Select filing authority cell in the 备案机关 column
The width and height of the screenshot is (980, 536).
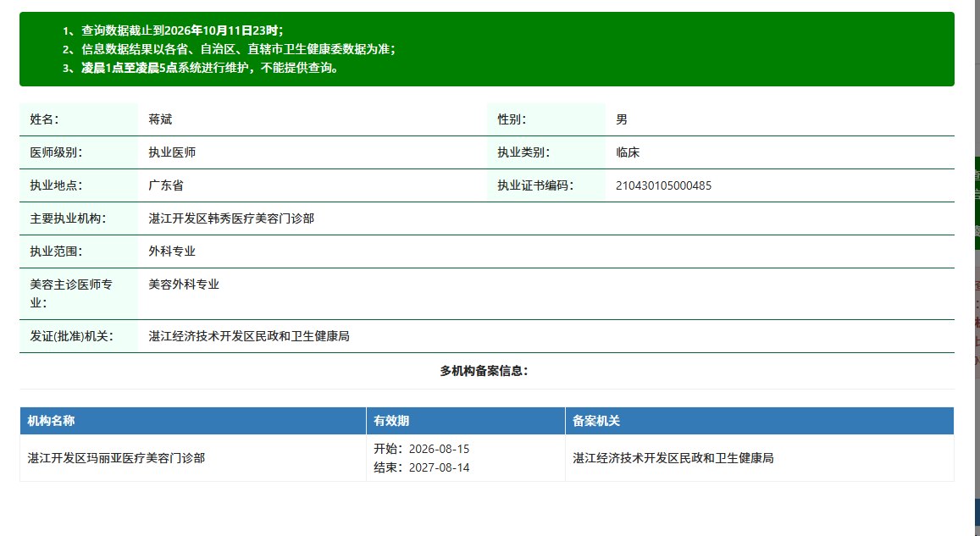tap(760, 458)
